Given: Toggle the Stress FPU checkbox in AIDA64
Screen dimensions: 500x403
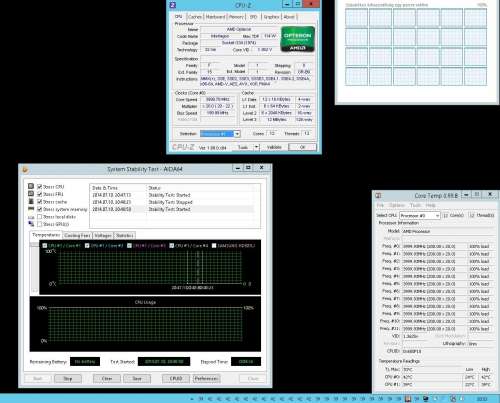Looking at the screenshot, I should 39,194.
